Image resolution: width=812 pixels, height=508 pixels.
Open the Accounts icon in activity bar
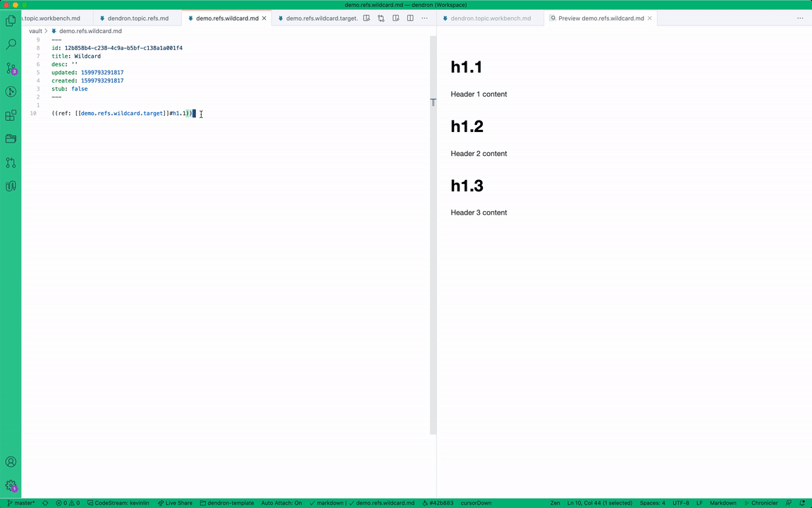point(11,462)
